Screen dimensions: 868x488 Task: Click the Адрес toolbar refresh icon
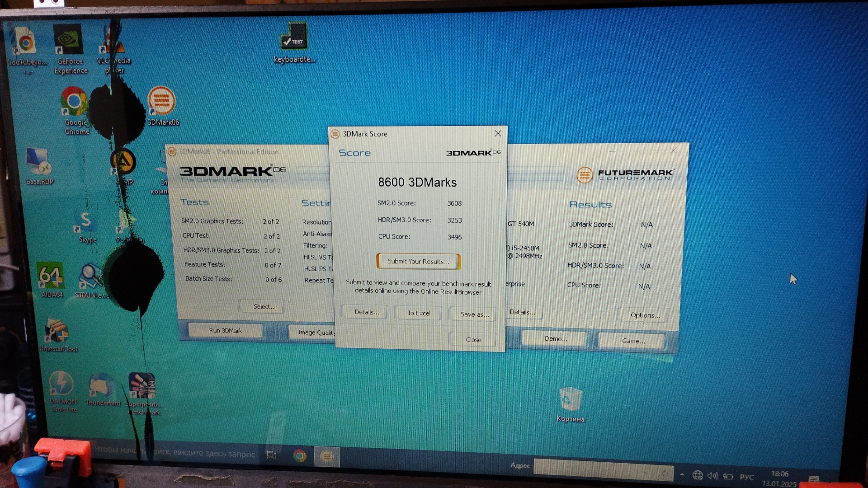pos(665,474)
